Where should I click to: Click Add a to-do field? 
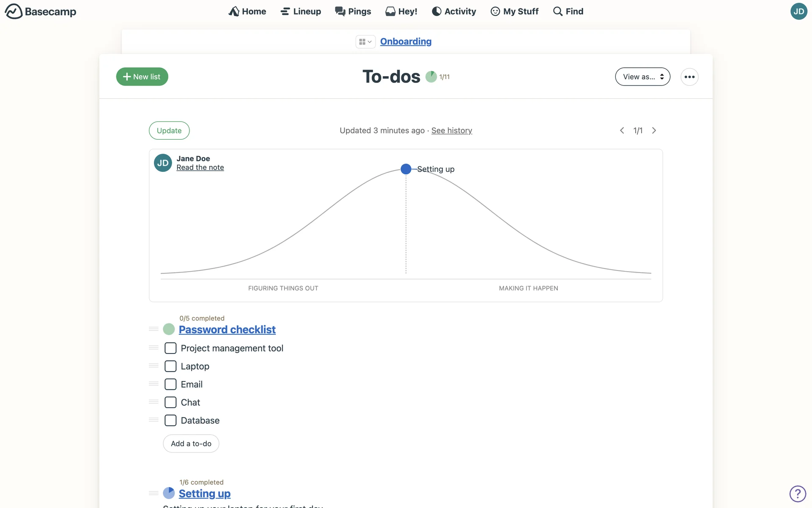point(191,444)
